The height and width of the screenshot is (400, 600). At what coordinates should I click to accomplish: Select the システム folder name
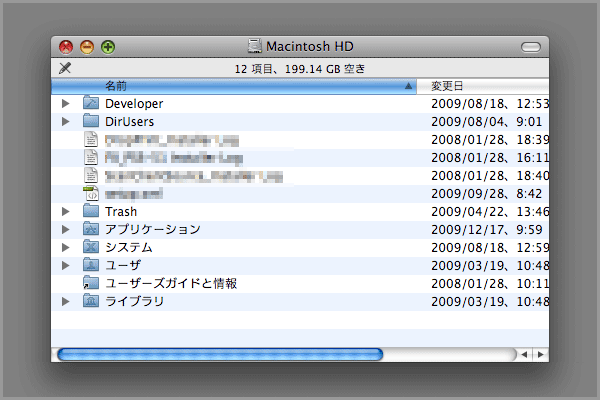click(x=129, y=247)
